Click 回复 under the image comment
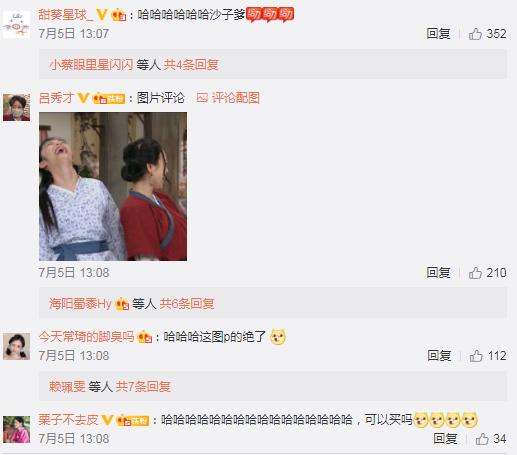The image size is (517, 455). pyautogui.click(x=438, y=273)
